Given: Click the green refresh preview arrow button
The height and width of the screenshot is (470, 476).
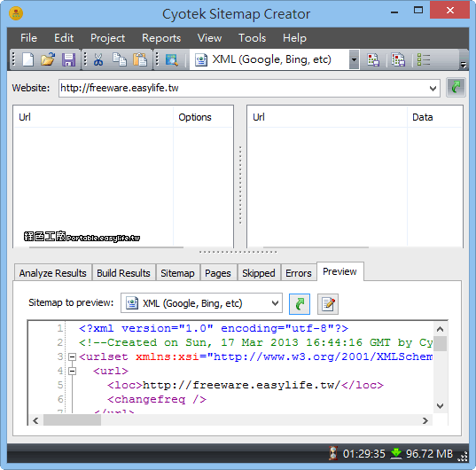Looking at the screenshot, I should click(x=300, y=304).
